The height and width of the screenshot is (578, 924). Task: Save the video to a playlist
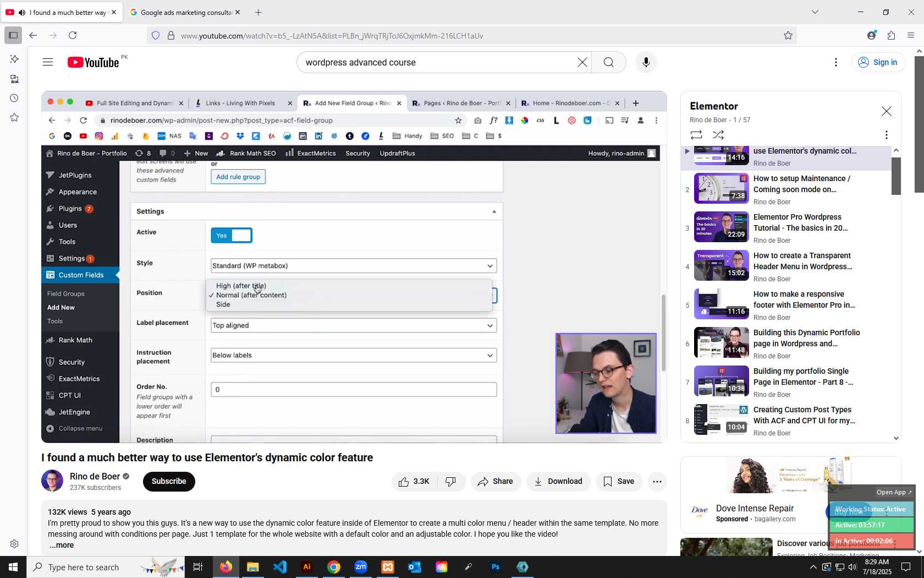[619, 482]
